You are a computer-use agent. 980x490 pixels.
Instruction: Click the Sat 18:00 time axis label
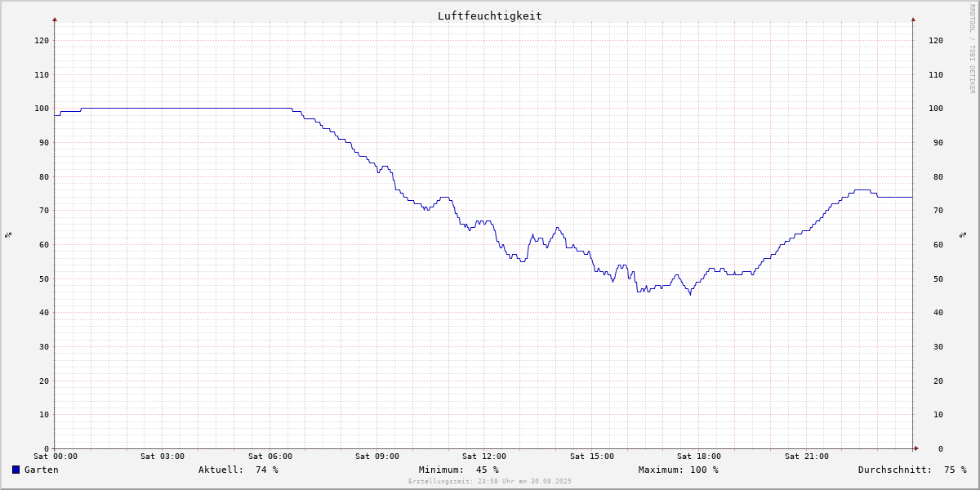[x=699, y=457]
